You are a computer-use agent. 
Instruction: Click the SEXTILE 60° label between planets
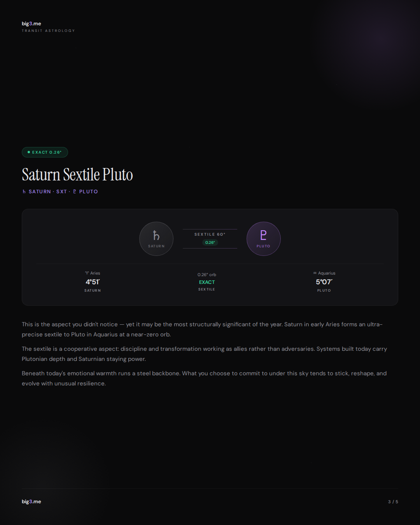pyautogui.click(x=210, y=234)
